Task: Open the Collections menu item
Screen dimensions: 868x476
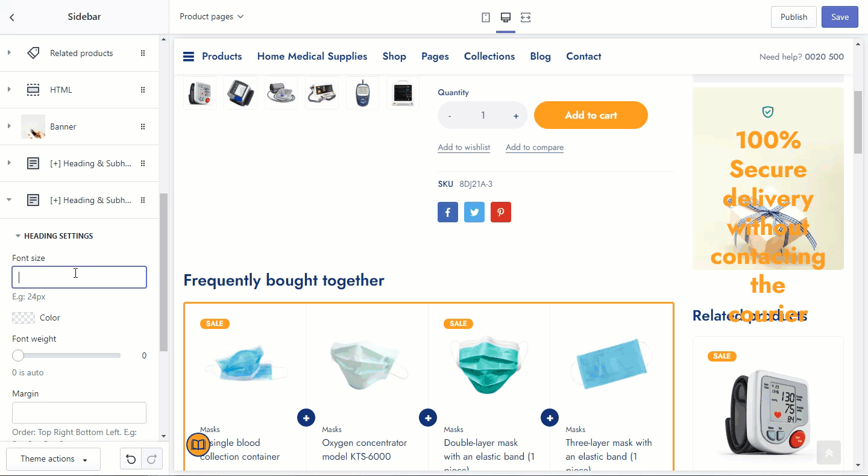Action: coord(489,57)
